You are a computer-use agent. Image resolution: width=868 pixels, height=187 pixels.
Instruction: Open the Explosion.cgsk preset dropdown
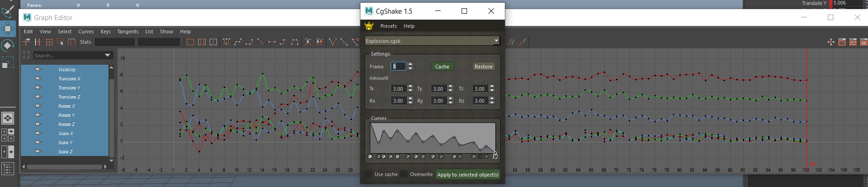pos(496,41)
